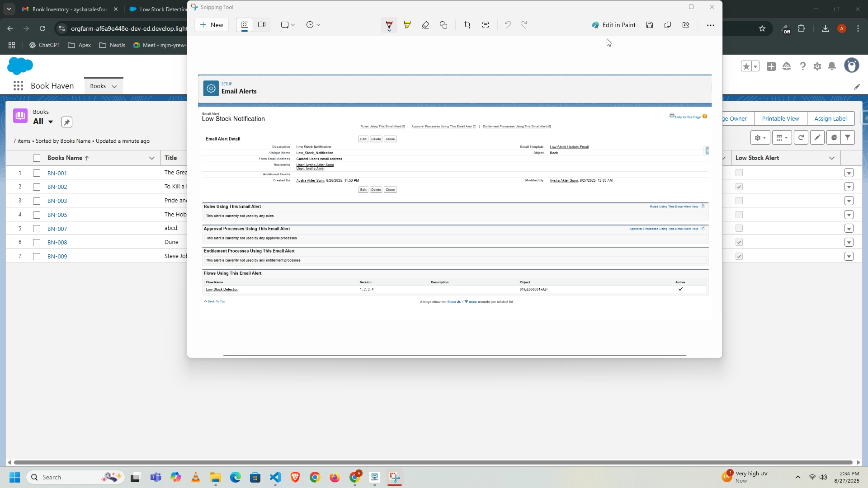Open the Books navigation tab
The height and width of the screenshot is (488, 868).
(x=98, y=86)
